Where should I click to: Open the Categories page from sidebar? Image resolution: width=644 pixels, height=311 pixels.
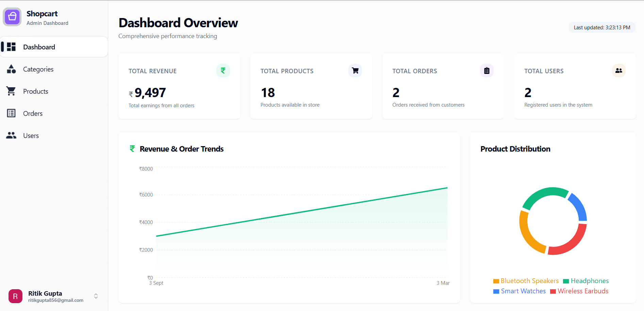(38, 69)
